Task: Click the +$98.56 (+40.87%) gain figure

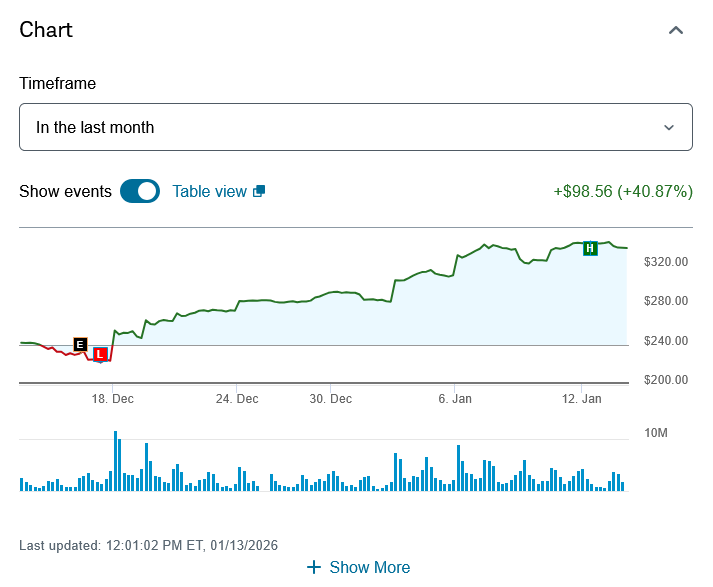Action: pos(622,191)
